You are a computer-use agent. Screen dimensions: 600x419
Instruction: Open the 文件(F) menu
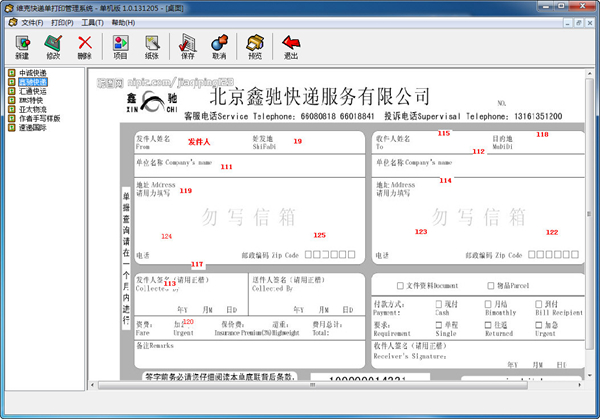tap(32, 23)
